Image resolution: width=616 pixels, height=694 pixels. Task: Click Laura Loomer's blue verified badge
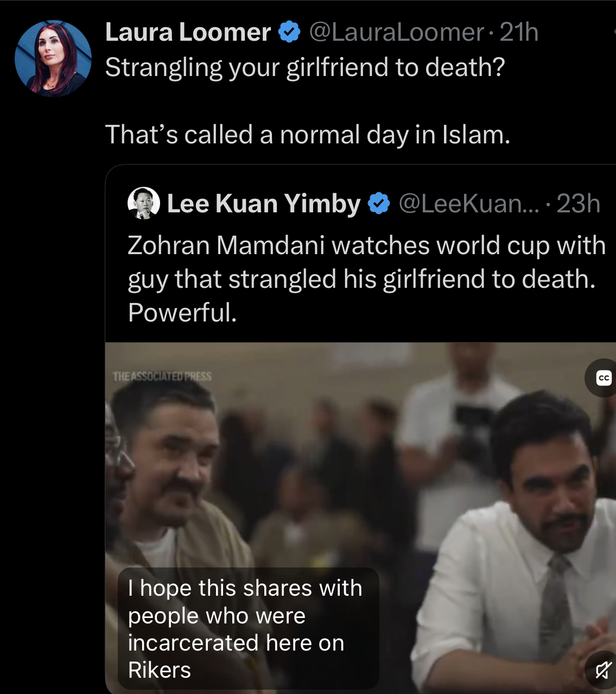(x=289, y=32)
